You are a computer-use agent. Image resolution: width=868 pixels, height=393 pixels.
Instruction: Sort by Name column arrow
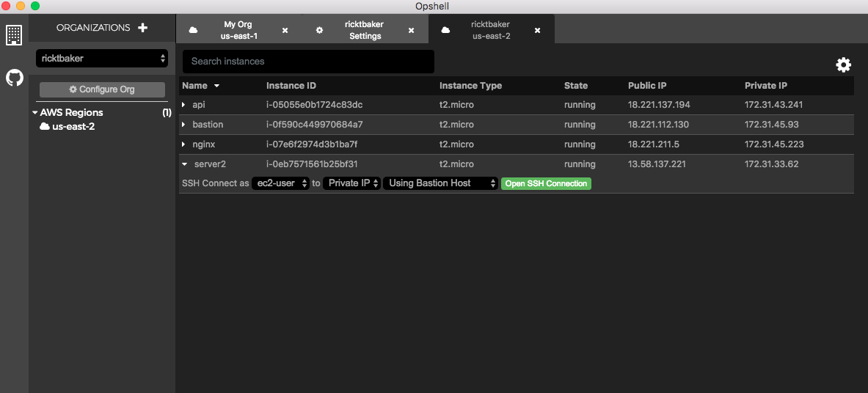click(217, 86)
